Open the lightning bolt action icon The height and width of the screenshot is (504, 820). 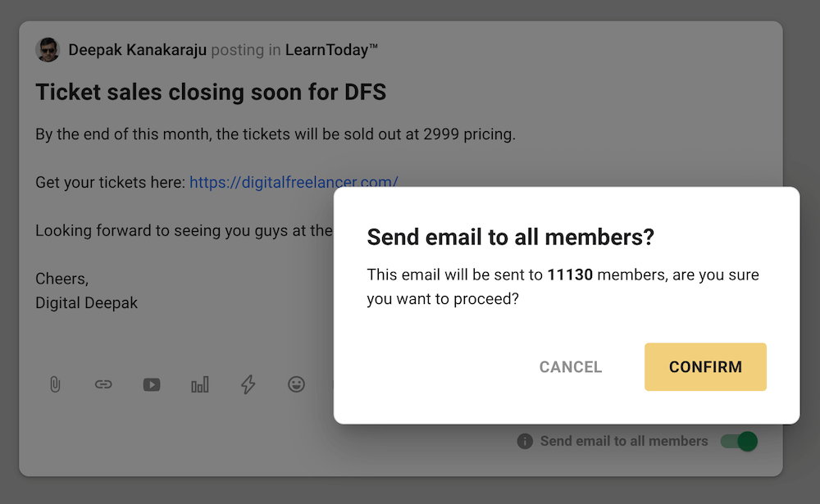tap(248, 385)
